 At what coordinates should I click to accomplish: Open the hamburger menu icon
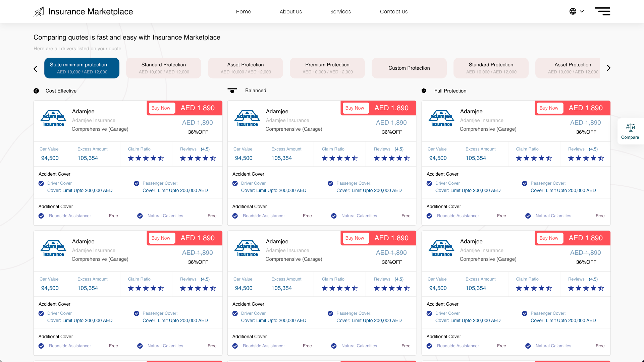pyautogui.click(x=602, y=11)
